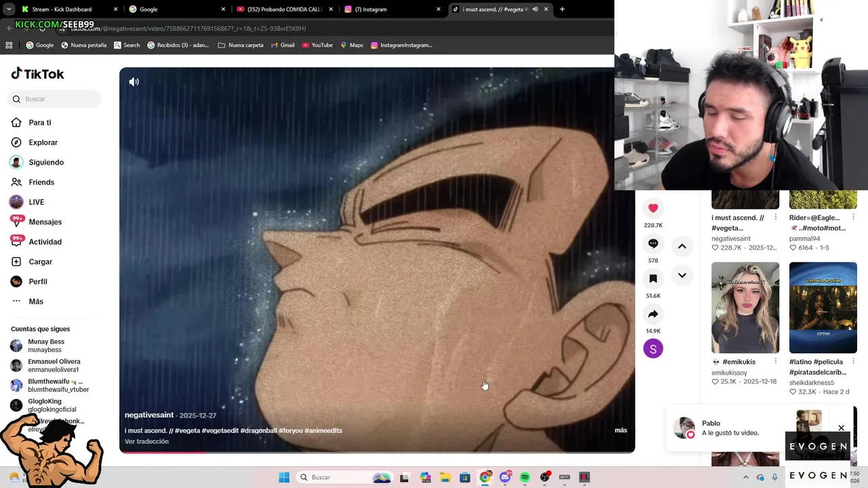Click the #vegetaedit hashtag
The height and width of the screenshot is (488, 868).
[x=220, y=430]
